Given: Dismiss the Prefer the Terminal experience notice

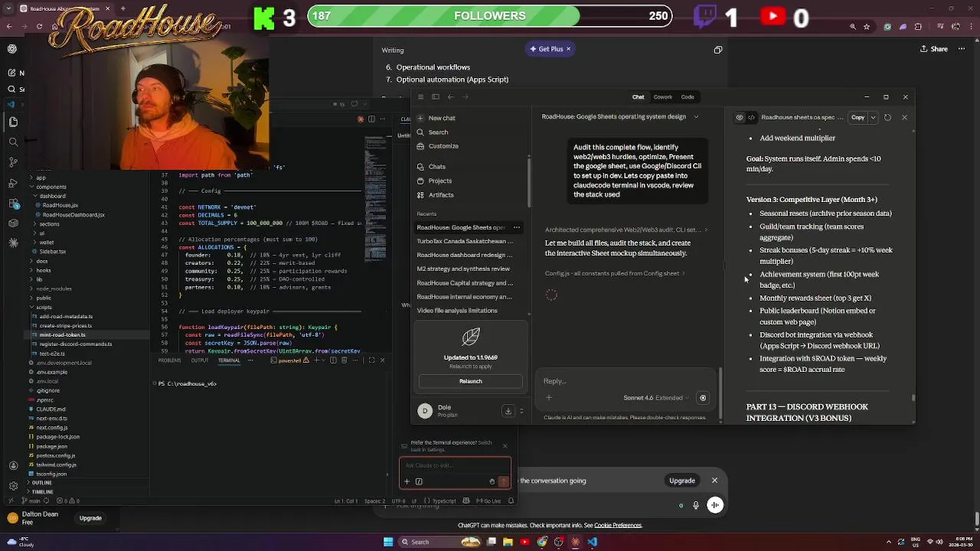Looking at the screenshot, I should (x=505, y=445).
